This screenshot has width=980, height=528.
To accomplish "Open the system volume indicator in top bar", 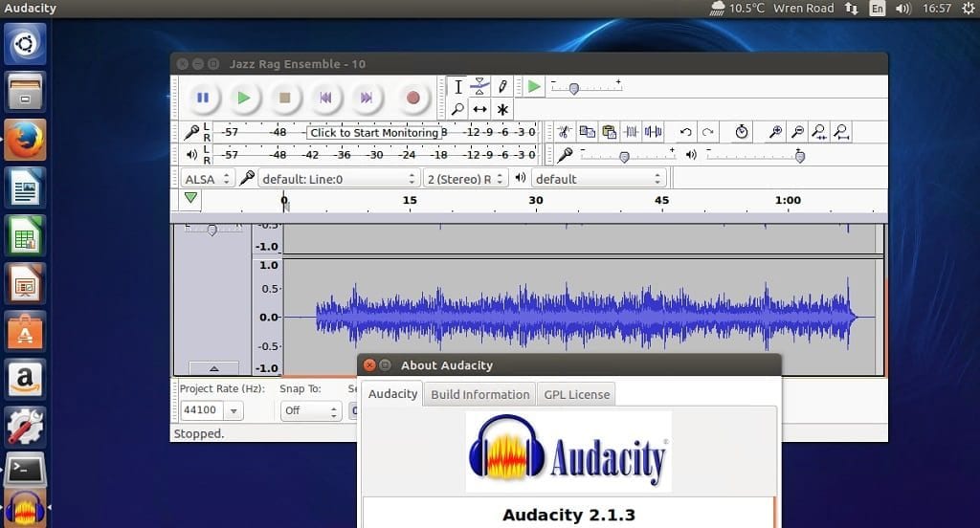I will pos(902,9).
